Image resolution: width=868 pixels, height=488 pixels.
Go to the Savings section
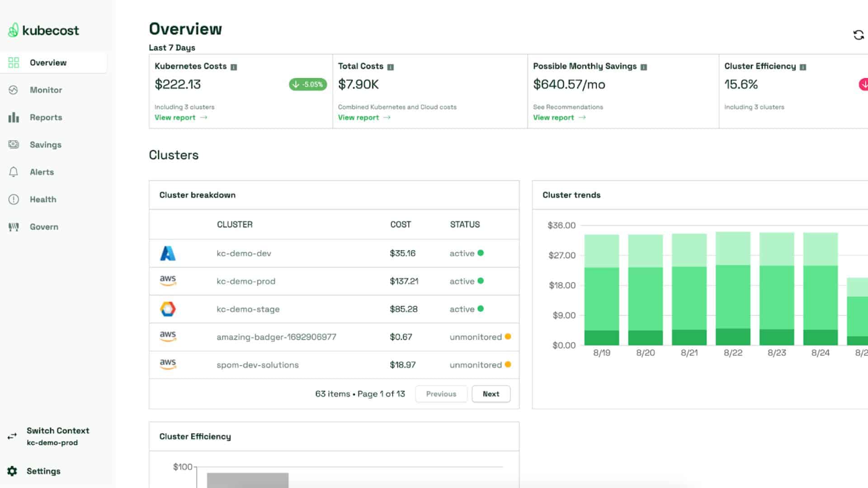click(45, 145)
